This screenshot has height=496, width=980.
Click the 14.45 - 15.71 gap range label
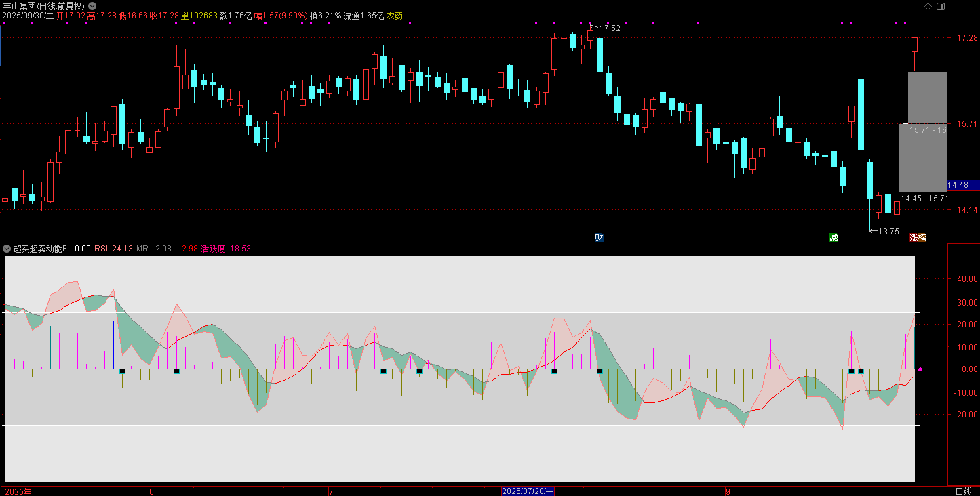923,199
